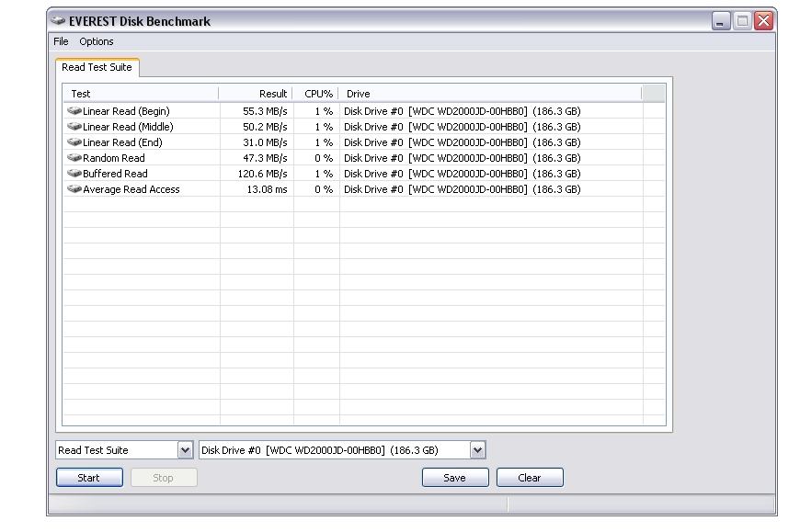This screenshot has width=800, height=532.
Task: Save the benchmark results
Action: coord(455,478)
